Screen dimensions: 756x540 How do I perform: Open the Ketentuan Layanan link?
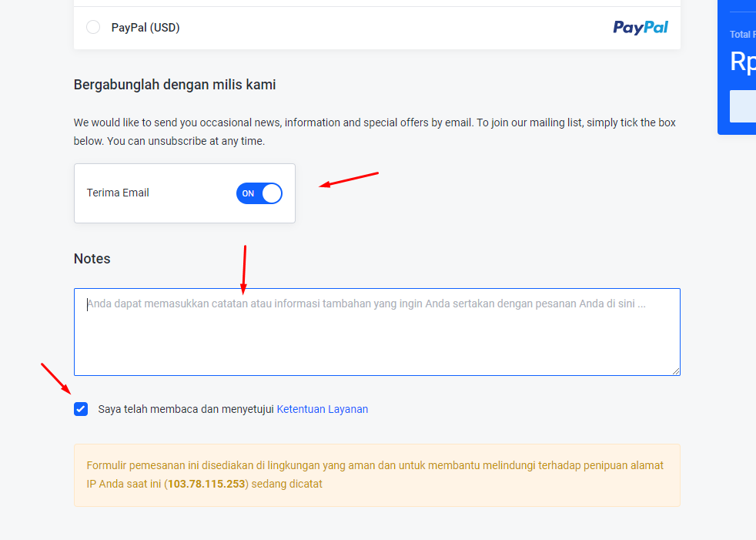pyautogui.click(x=322, y=409)
